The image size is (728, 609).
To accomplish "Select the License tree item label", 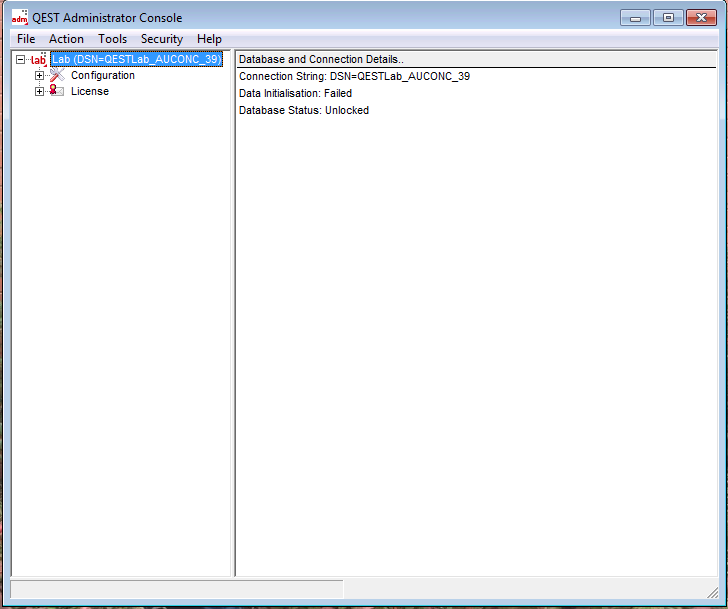I will click(x=90, y=92).
